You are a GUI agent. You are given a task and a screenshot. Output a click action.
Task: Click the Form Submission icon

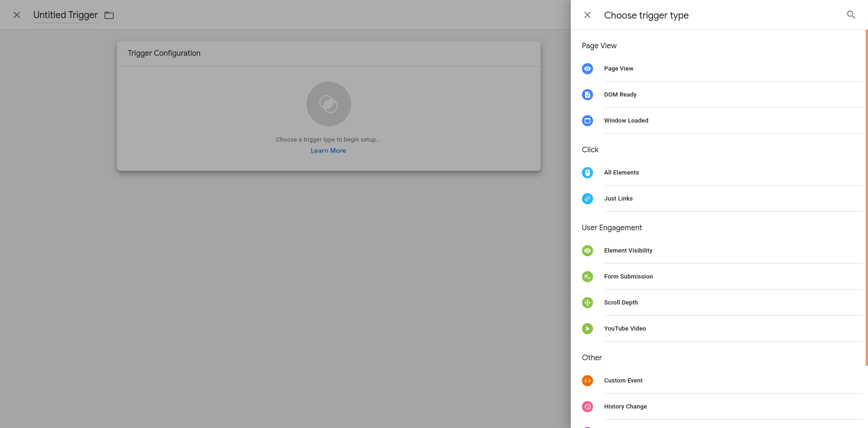point(587,277)
